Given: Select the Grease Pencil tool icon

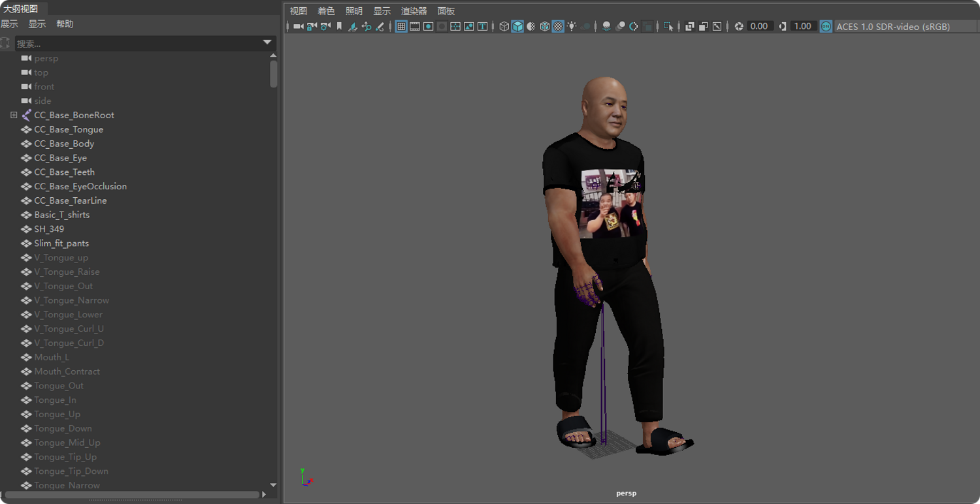Looking at the screenshot, I should (380, 27).
